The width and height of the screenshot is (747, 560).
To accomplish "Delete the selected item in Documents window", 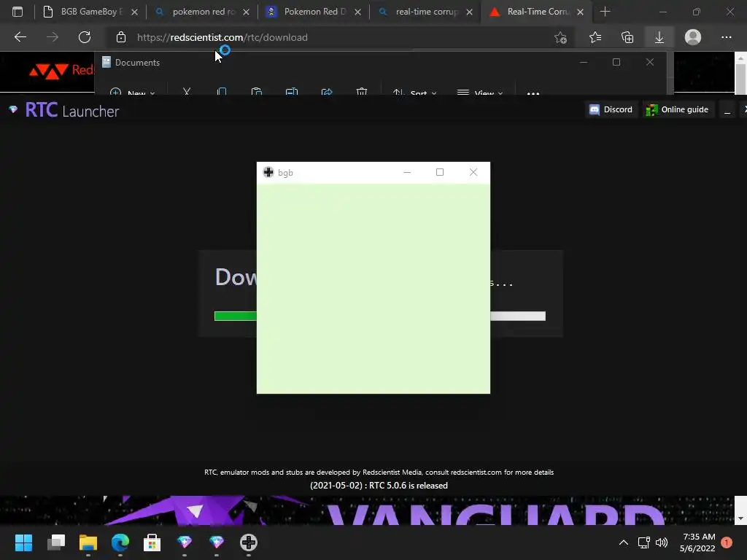I will [362, 91].
